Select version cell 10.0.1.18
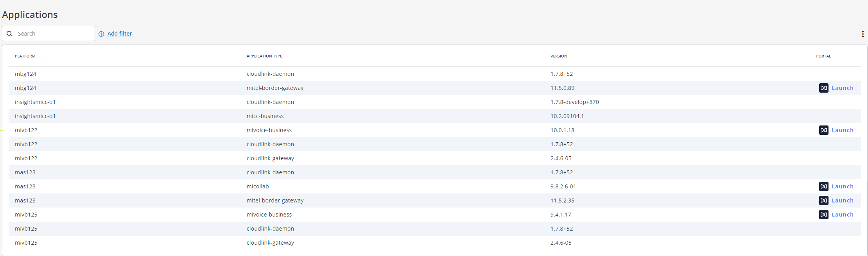 tap(562, 130)
